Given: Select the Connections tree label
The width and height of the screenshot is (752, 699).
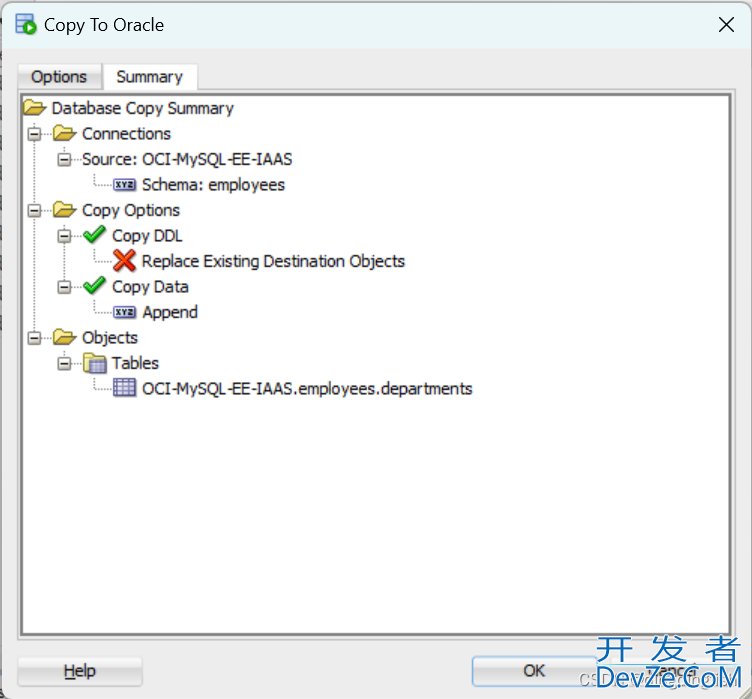Looking at the screenshot, I should click(x=126, y=134).
